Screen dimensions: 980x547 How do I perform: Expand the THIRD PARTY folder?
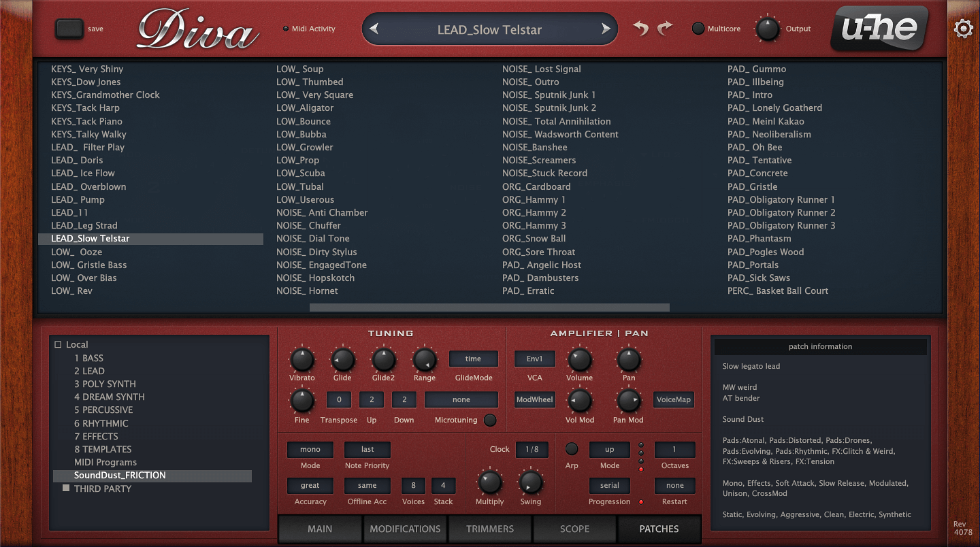tap(66, 488)
